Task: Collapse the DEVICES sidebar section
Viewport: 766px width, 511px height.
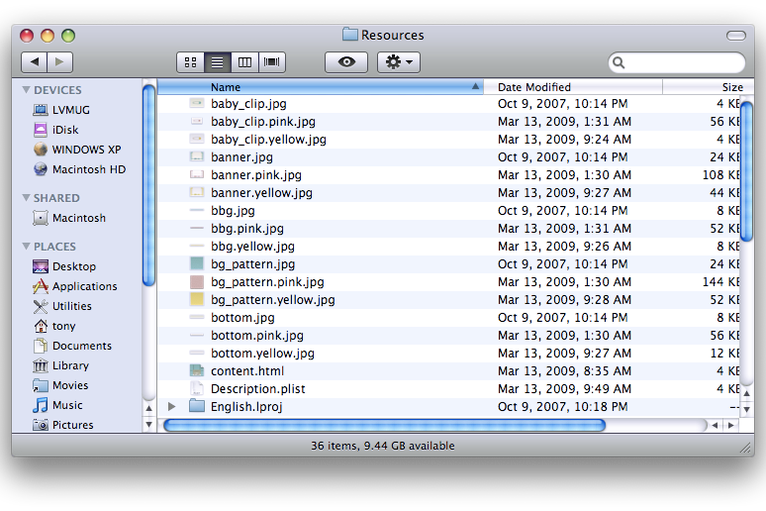Action: [x=27, y=90]
